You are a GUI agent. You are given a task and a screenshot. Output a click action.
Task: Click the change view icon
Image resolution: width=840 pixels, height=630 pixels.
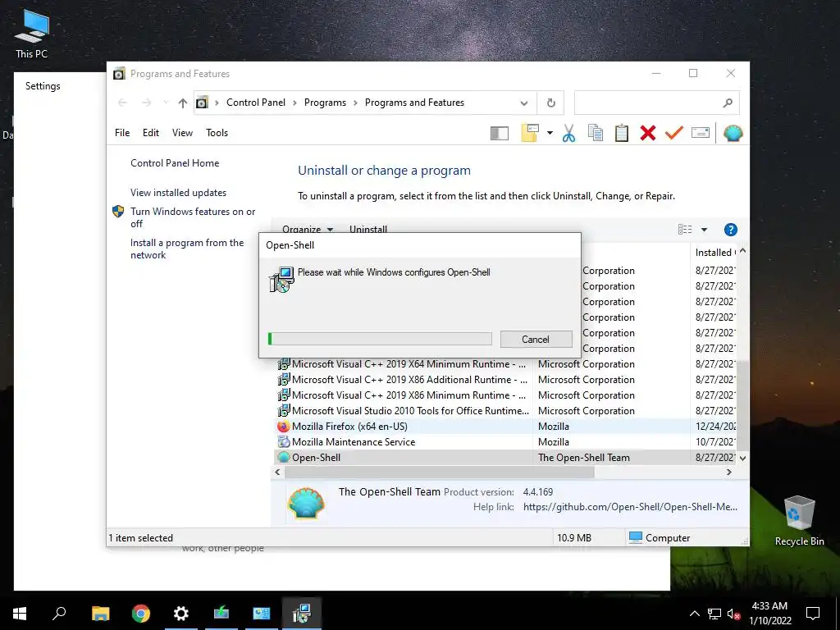coord(685,230)
